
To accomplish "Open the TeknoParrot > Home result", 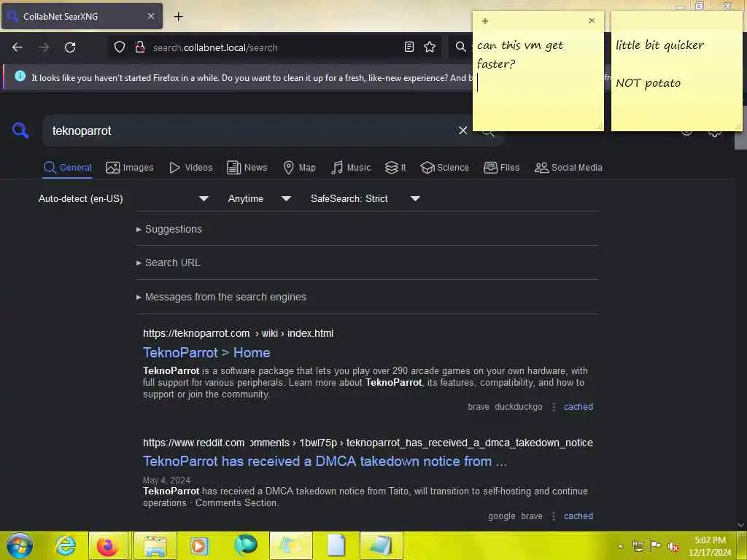I will point(206,353).
